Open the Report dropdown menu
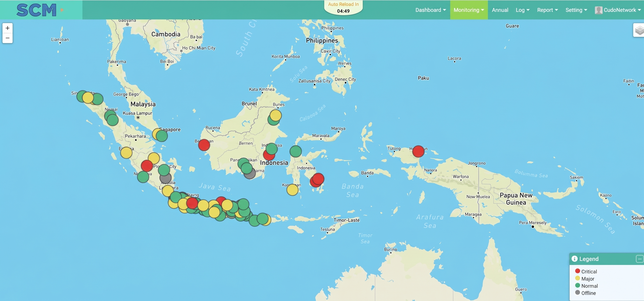 coord(547,10)
